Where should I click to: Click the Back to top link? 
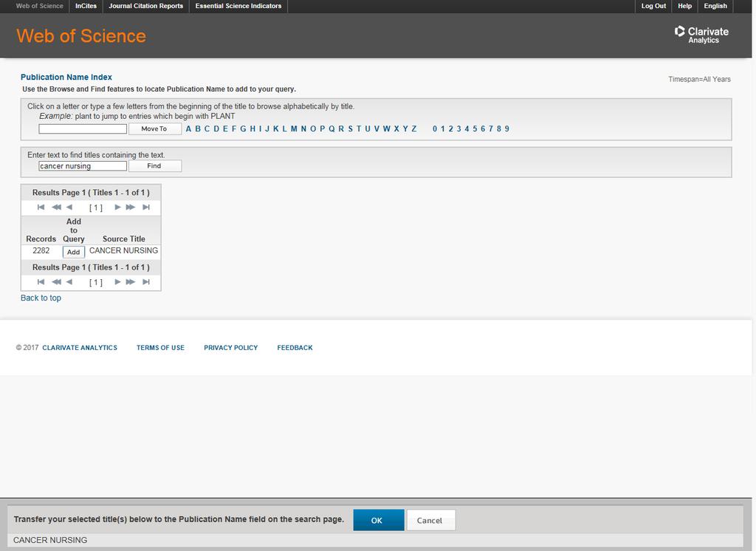coord(41,298)
